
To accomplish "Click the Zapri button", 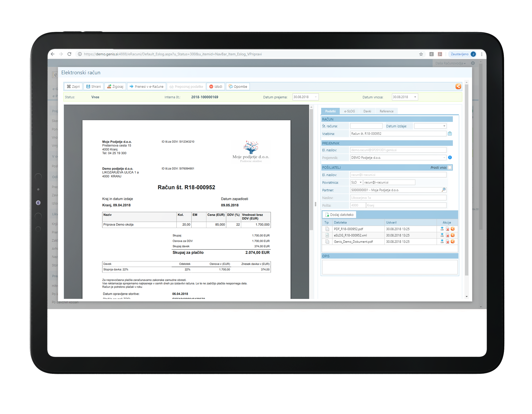I will [73, 86].
